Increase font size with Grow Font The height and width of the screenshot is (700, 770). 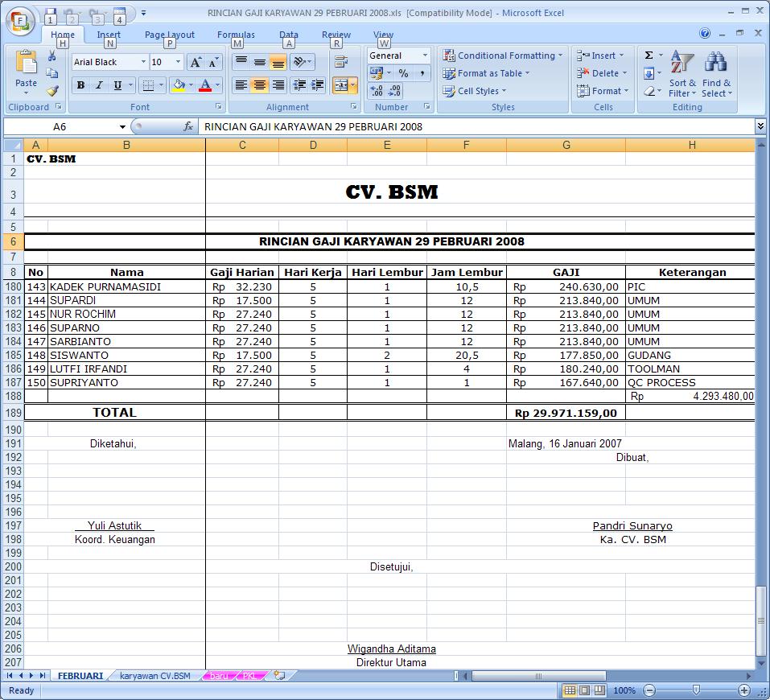196,63
